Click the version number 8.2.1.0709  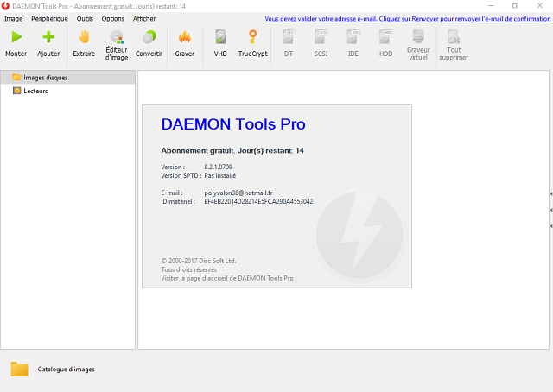tap(218, 167)
